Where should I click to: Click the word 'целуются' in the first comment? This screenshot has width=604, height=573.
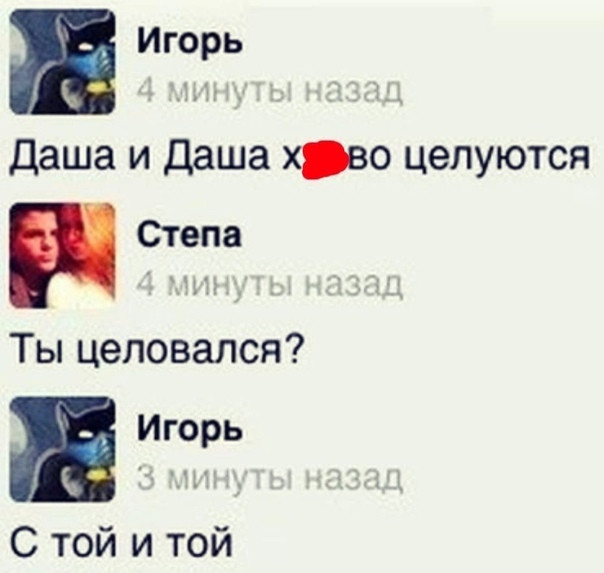(x=497, y=159)
